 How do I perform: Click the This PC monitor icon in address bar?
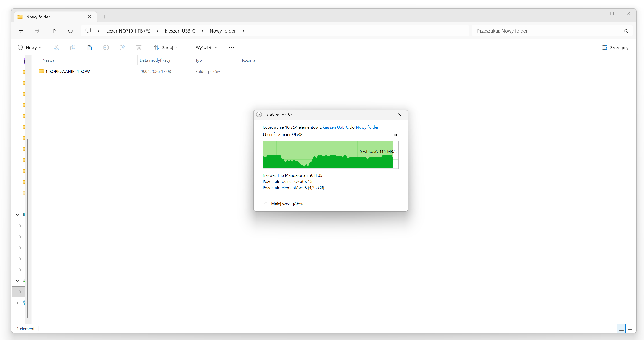[88, 31]
